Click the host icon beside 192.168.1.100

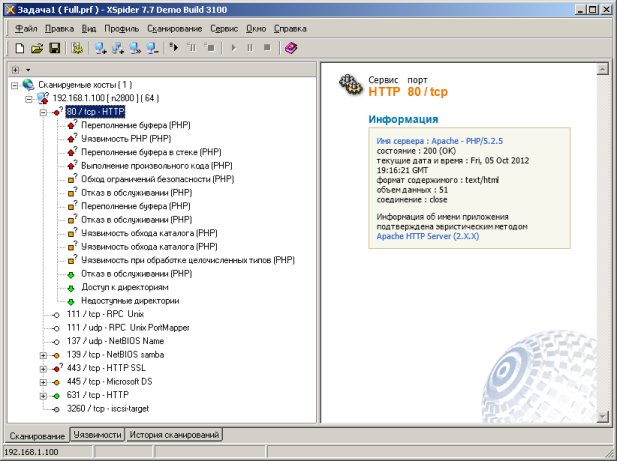pyautogui.click(x=42, y=98)
